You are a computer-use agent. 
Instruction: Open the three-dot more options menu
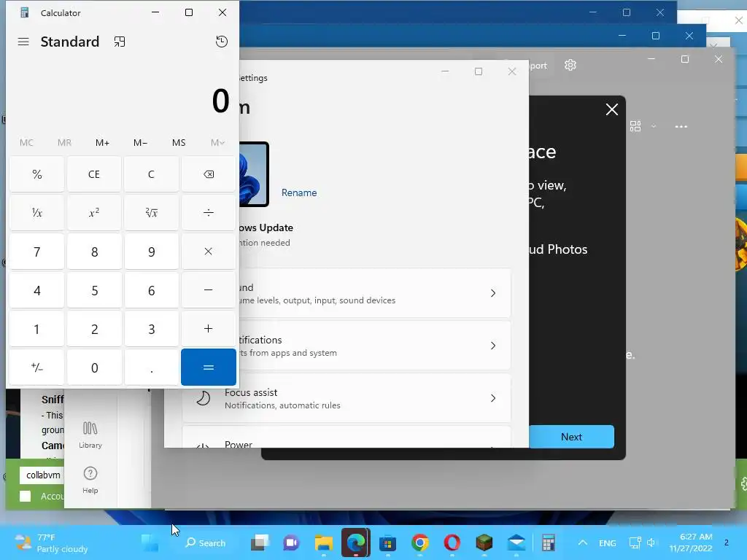click(681, 126)
